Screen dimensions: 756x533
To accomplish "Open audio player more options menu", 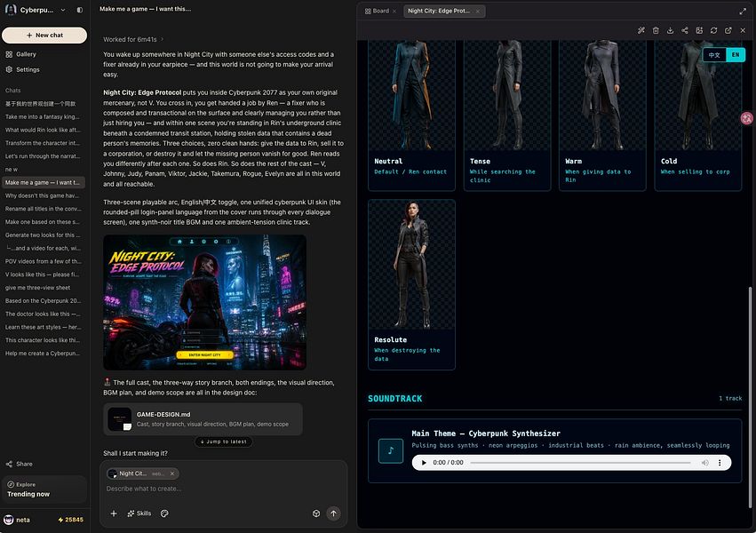I will (x=720, y=463).
